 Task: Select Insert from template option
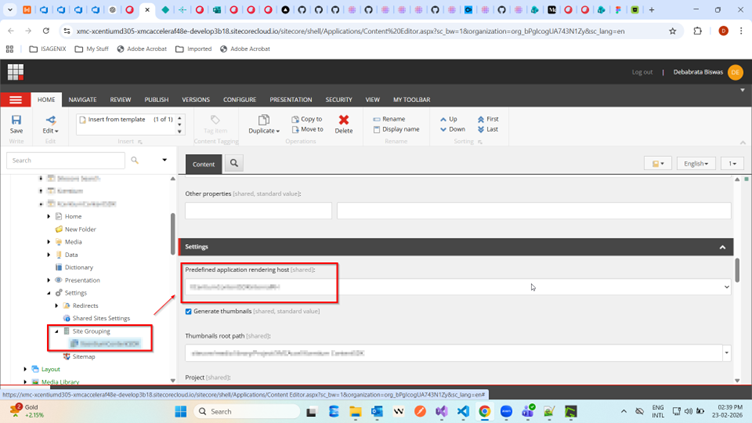117,119
